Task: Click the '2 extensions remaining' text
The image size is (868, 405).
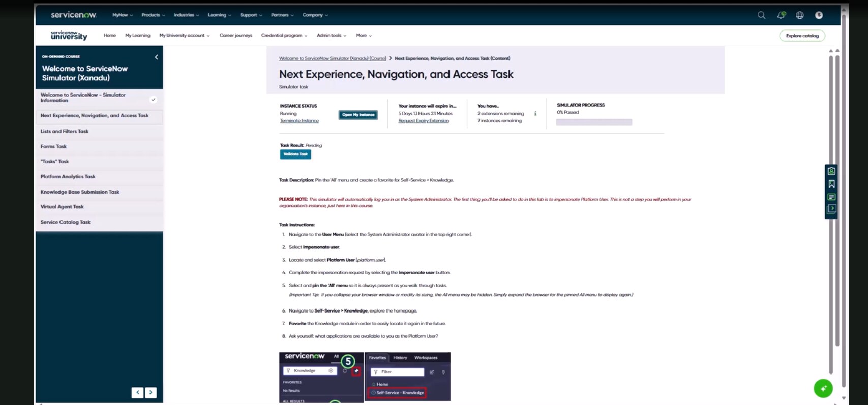Action: [501, 114]
